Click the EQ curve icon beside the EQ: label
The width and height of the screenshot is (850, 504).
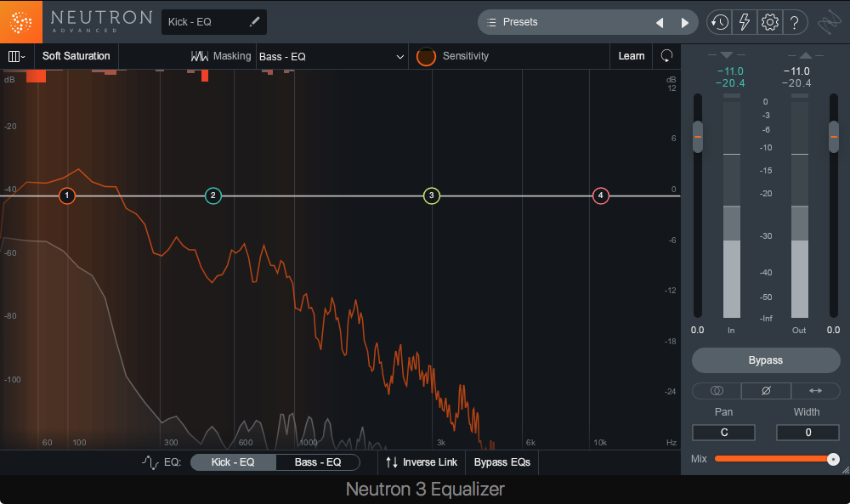coord(150,462)
